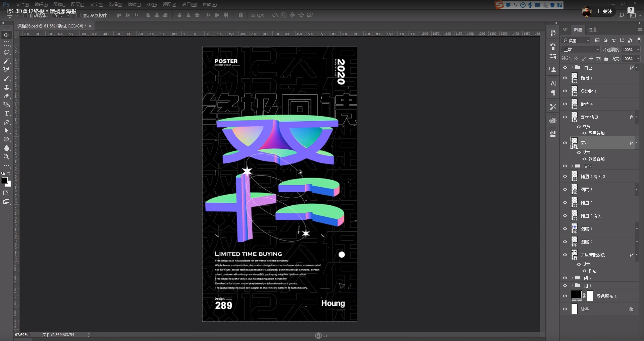Select the Move tool

6,35
